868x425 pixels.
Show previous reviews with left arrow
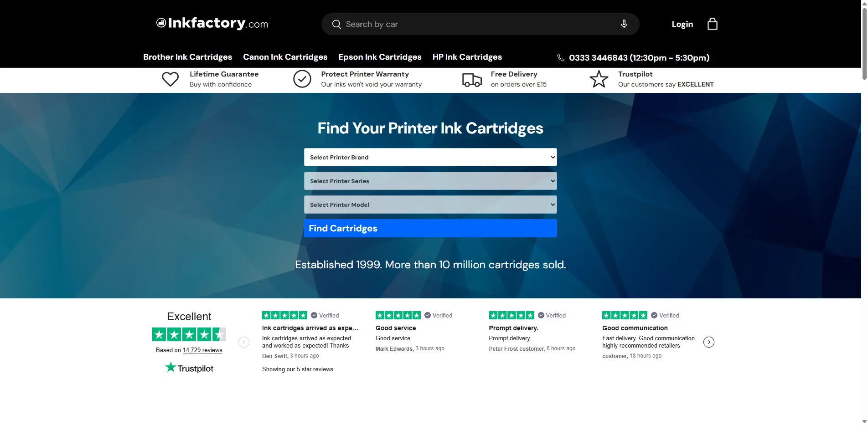pyautogui.click(x=244, y=342)
